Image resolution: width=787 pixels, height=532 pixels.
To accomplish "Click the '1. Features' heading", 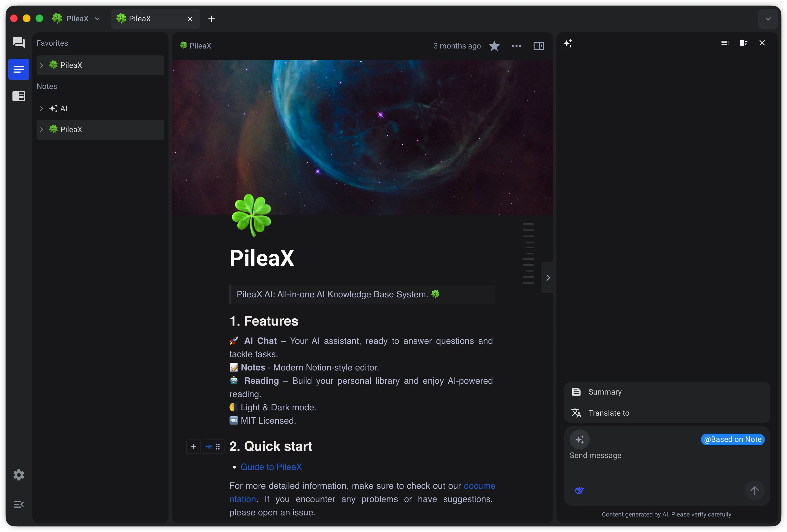I will point(264,321).
